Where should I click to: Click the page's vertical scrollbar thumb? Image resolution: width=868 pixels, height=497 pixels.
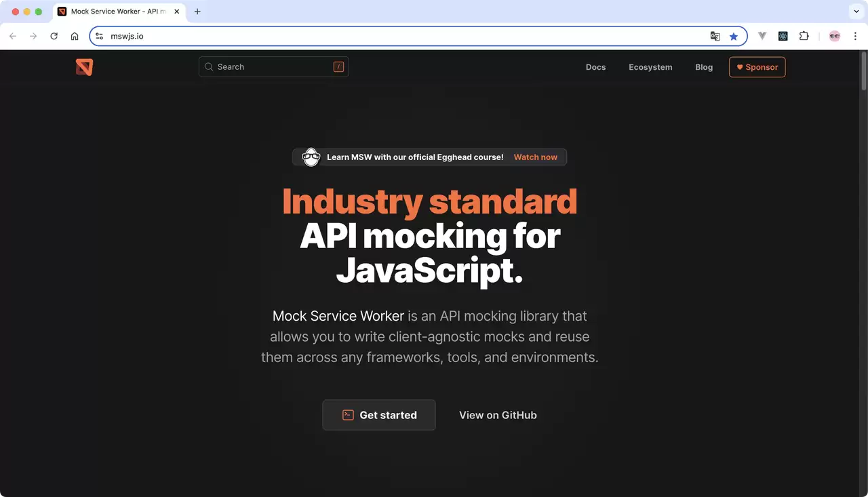(x=864, y=70)
